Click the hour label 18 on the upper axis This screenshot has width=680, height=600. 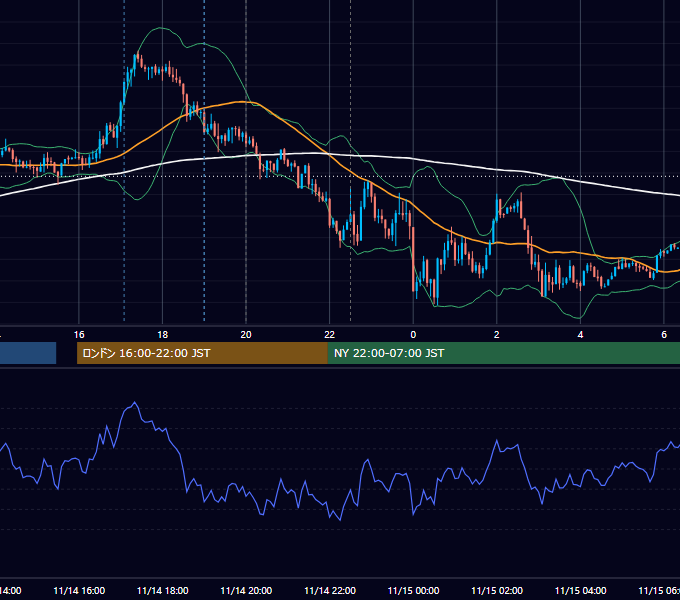click(163, 335)
